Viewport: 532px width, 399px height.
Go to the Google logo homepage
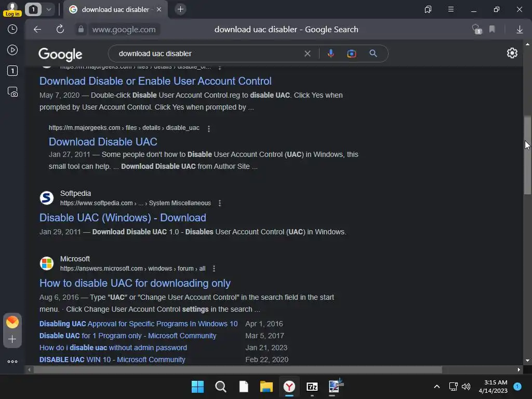click(x=60, y=54)
